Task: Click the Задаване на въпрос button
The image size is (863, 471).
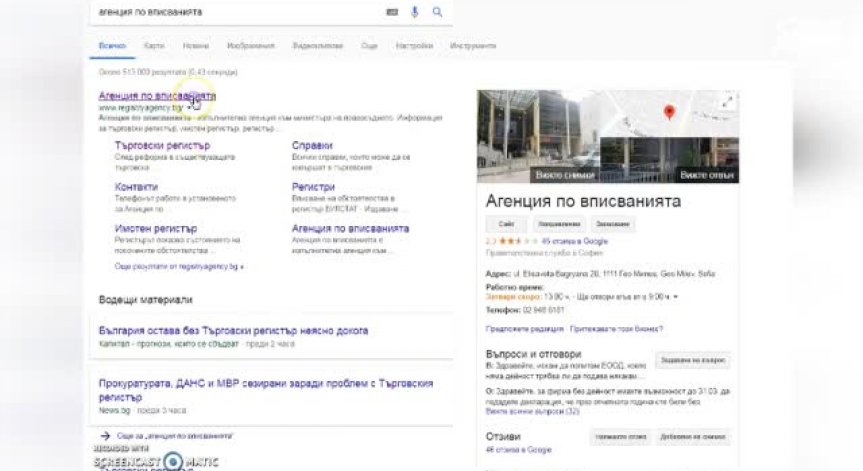Action: tap(693, 360)
